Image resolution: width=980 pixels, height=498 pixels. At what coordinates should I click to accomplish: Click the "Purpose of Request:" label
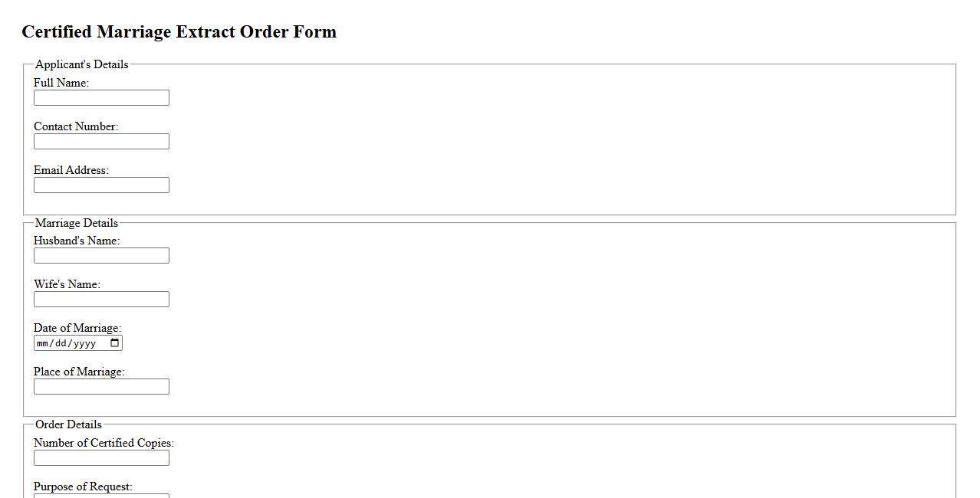tap(83, 487)
